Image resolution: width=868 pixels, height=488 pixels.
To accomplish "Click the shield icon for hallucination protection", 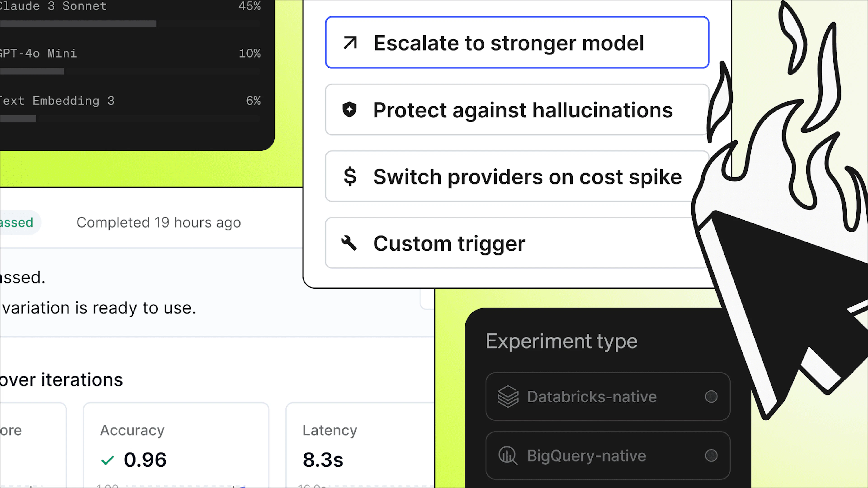I will click(x=349, y=110).
